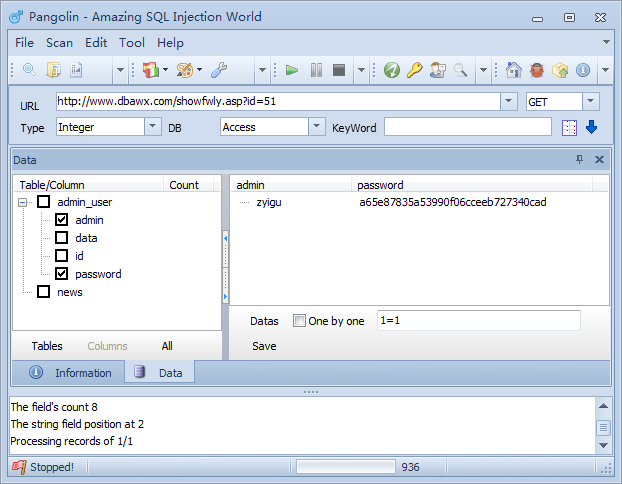Open the GET method dropdown
Image resolution: width=622 pixels, height=484 pixels.
590,101
